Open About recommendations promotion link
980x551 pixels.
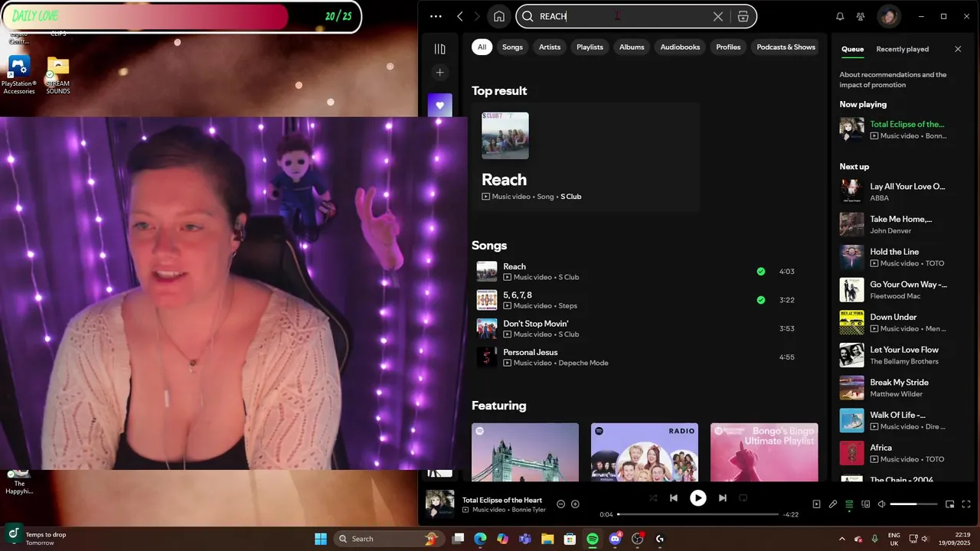(893, 80)
